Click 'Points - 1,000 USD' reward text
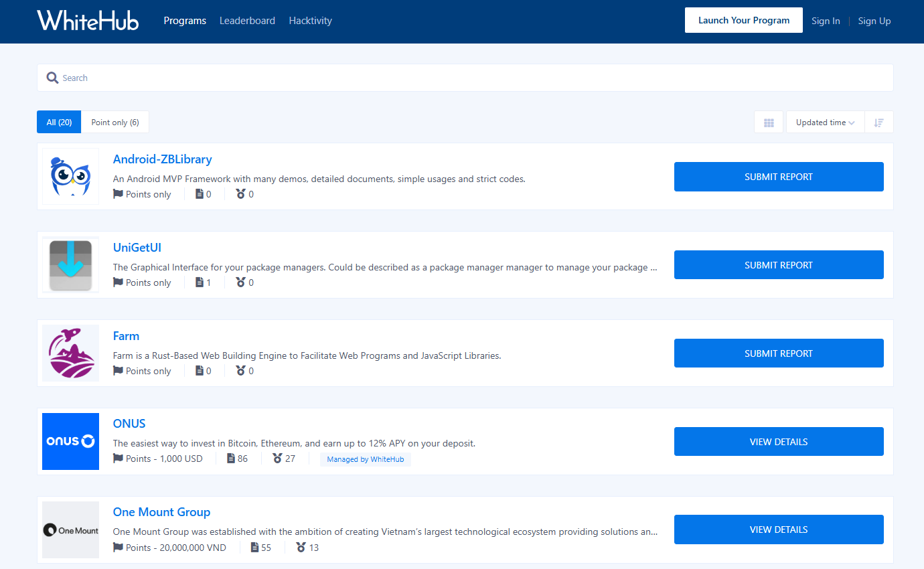Screen dimensions: 924x569 point(164,459)
